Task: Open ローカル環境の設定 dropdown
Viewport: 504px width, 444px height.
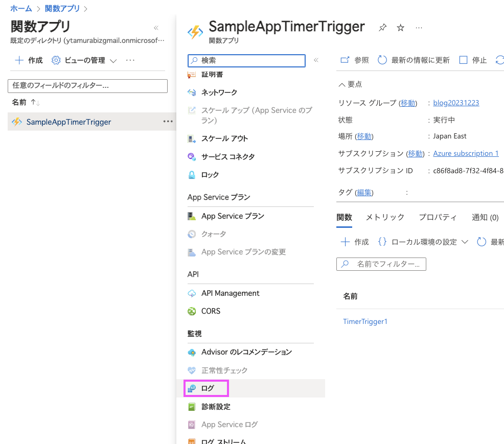Action: coord(423,242)
